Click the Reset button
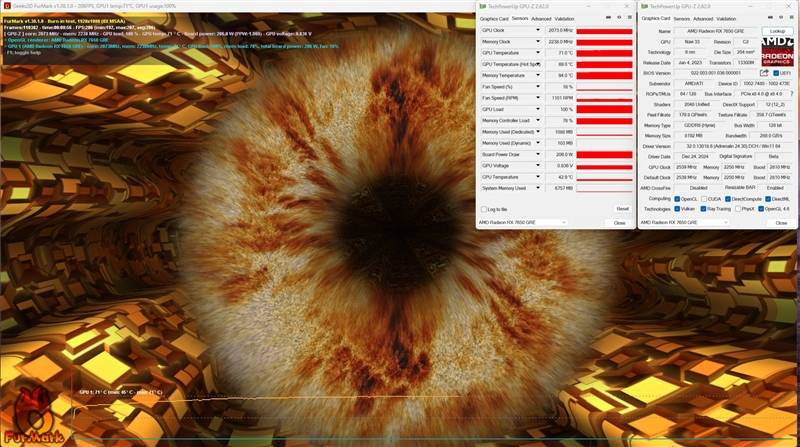The width and height of the screenshot is (800, 447). pos(622,209)
